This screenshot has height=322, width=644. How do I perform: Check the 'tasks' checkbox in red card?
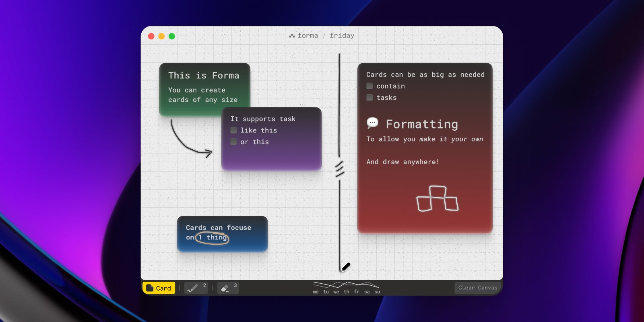click(369, 97)
